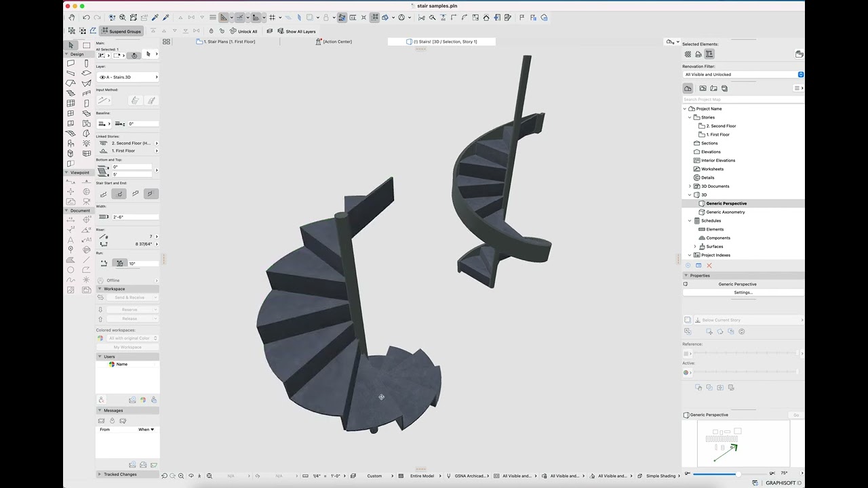Click the Redo arrow in the toolbar

coord(97,18)
